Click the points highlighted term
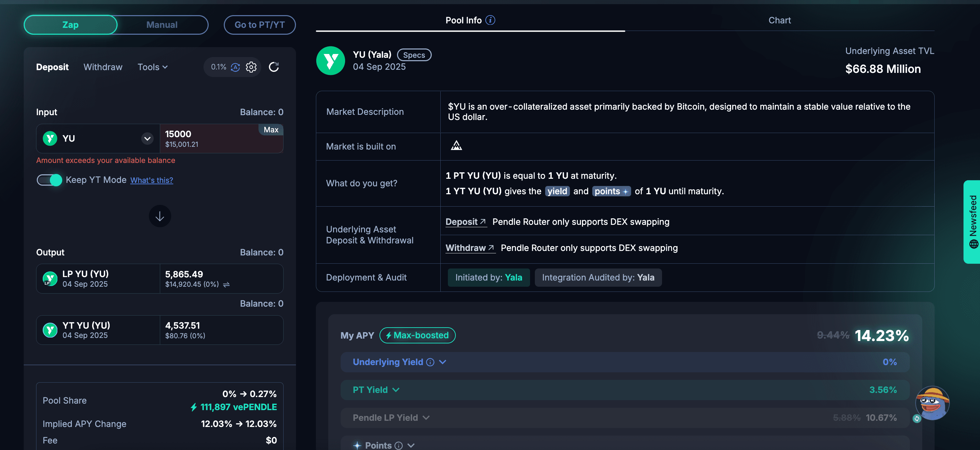980x450 pixels. [x=612, y=191]
